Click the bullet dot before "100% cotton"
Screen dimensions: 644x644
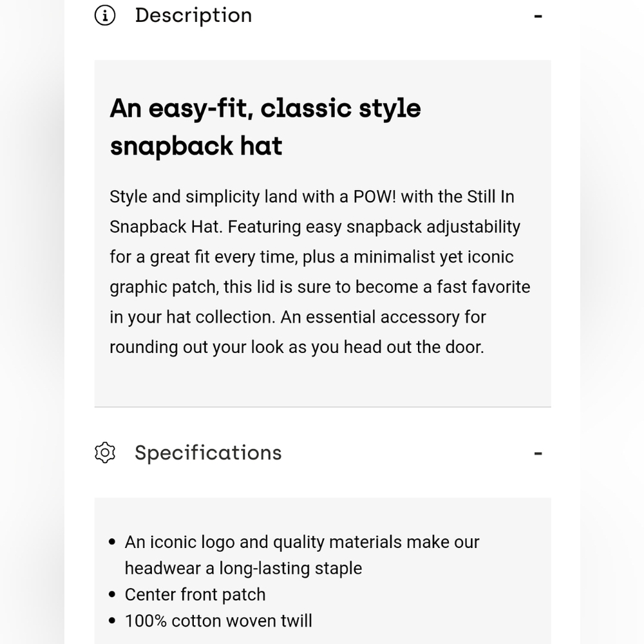[x=113, y=621]
